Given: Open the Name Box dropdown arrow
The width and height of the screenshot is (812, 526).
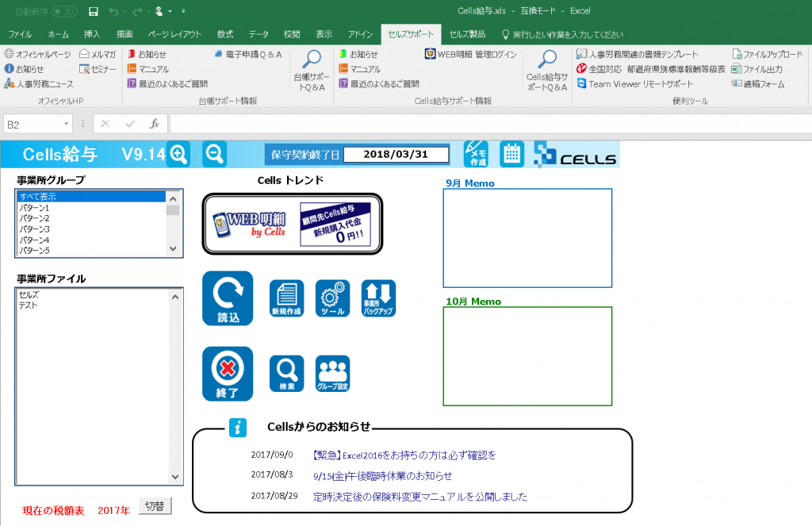Looking at the screenshot, I should [67, 124].
